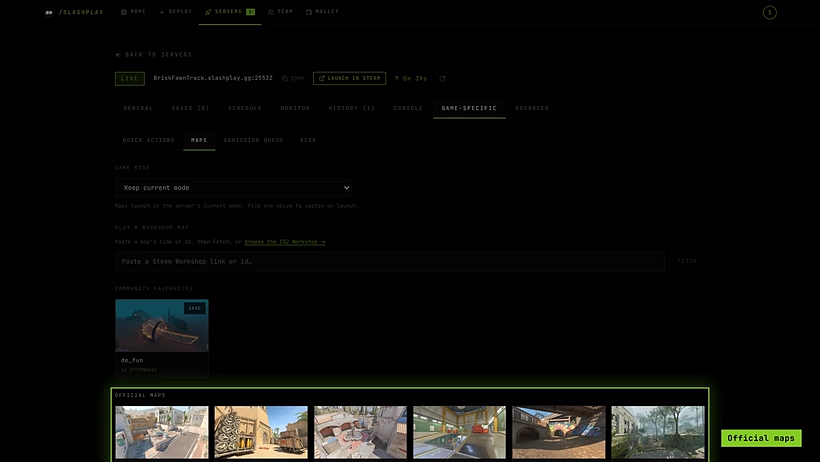Image resolution: width=820 pixels, height=462 pixels.
Task: Copy the server address
Action: [293, 78]
